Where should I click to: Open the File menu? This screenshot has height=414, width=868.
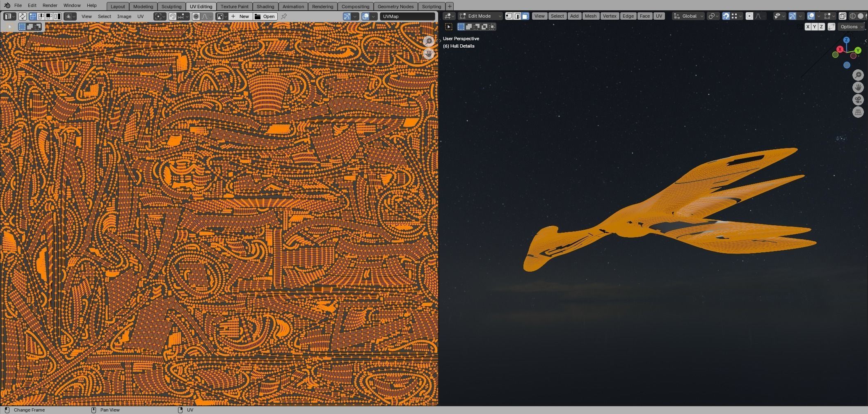pos(18,5)
